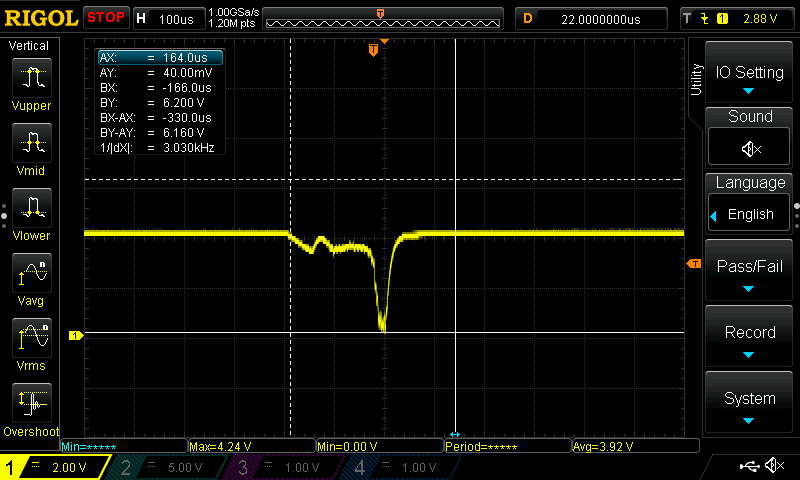
Task: Click the Min=0.00 V measurement
Action: click(380, 446)
